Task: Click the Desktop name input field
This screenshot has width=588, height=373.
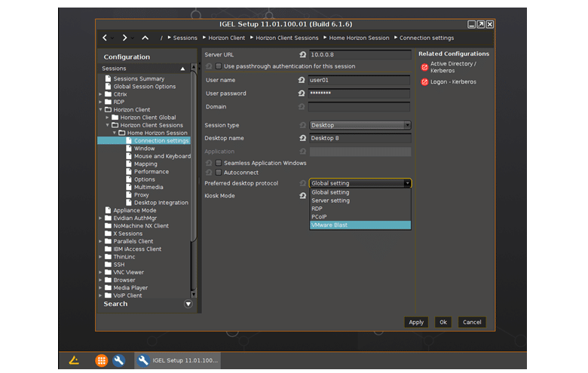Action: (x=360, y=139)
